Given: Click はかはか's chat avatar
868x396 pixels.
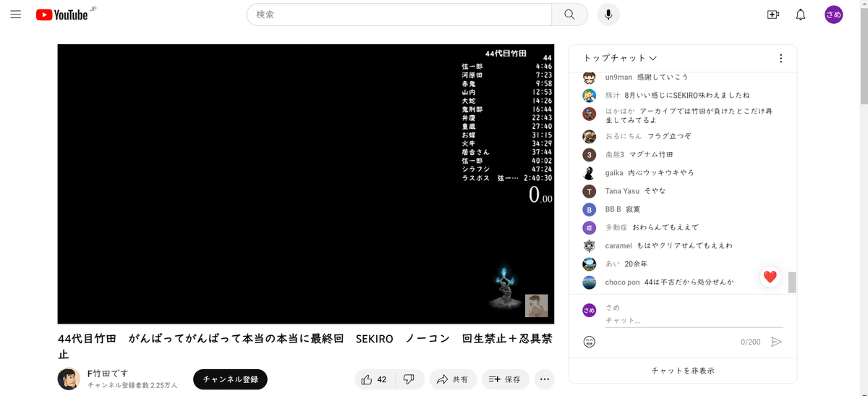Looking at the screenshot, I should click(590, 114).
